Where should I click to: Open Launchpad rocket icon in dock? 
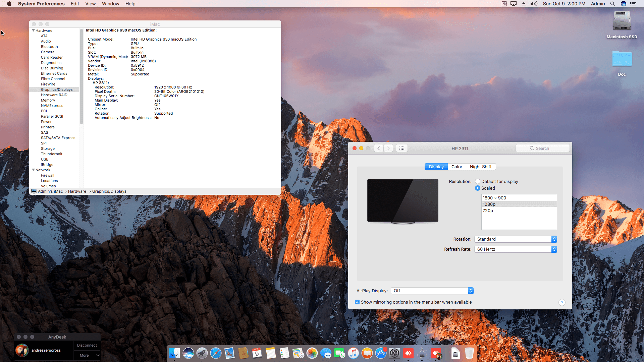click(202, 353)
